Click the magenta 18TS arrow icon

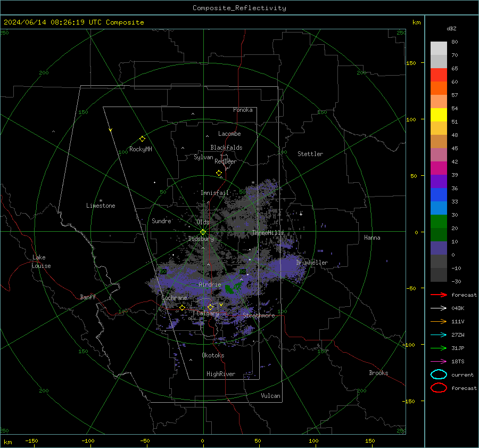(439, 362)
